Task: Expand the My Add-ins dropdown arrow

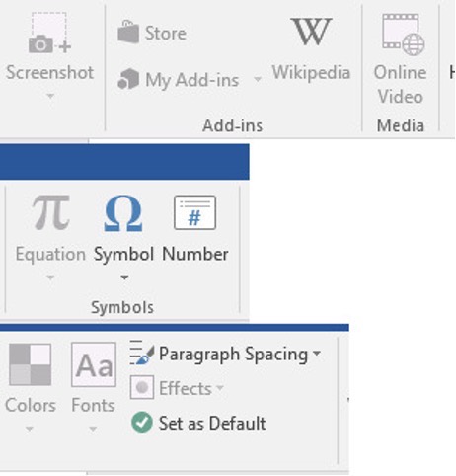Action: pyautogui.click(x=258, y=79)
